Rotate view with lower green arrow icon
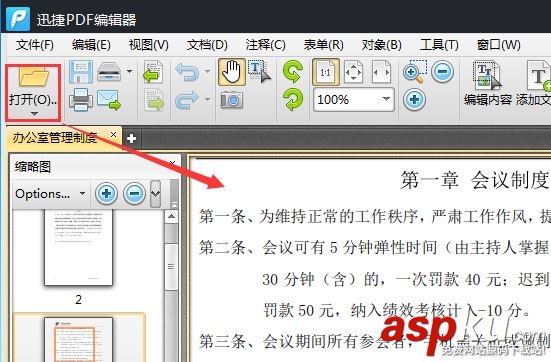The width and height of the screenshot is (551, 362). (293, 99)
